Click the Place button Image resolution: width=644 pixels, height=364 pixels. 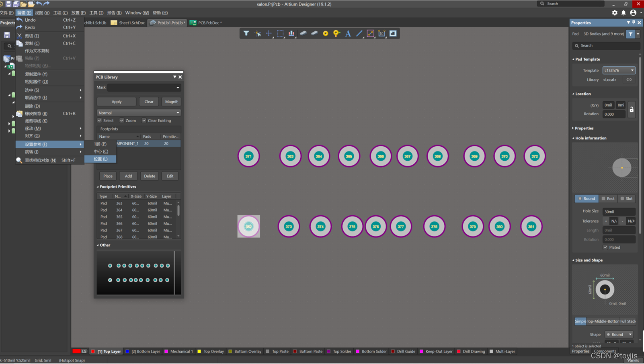(x=108, y=176)
